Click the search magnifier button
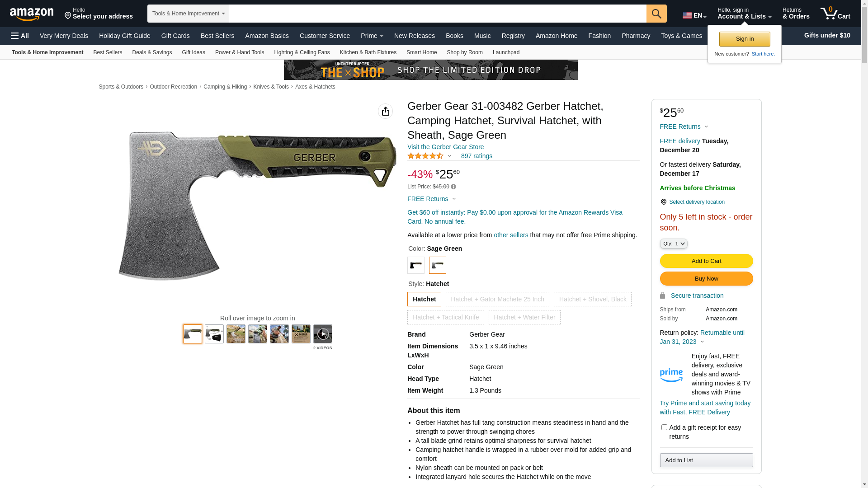Screen dimensions: 868x488 (656, 14)
